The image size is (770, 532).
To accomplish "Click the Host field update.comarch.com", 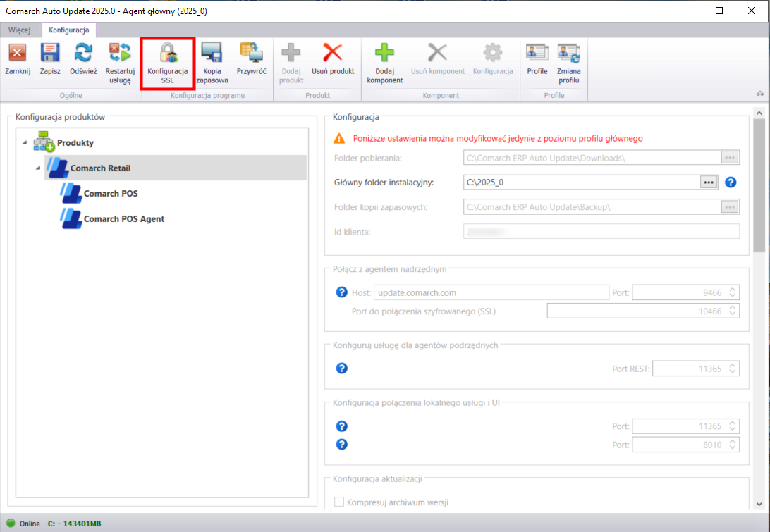I will click(491, 292).
